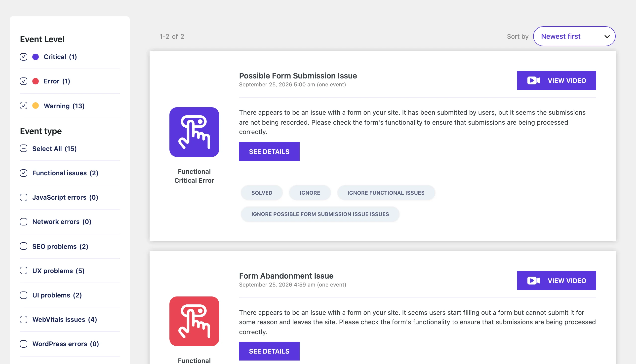Image resolution: width=636 pixels, height=364 pixels.
Task: Enable the UX problems filter checkbox
Action: (x=24, y=271)
